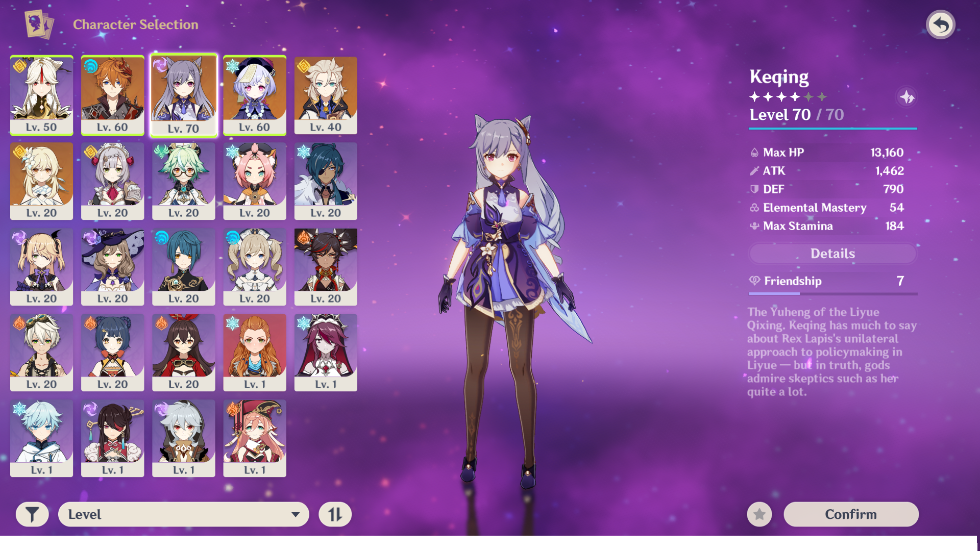Click the constellation sparkle icon near Keqing
Screen dimensions: 980x551
pos(906,97)
